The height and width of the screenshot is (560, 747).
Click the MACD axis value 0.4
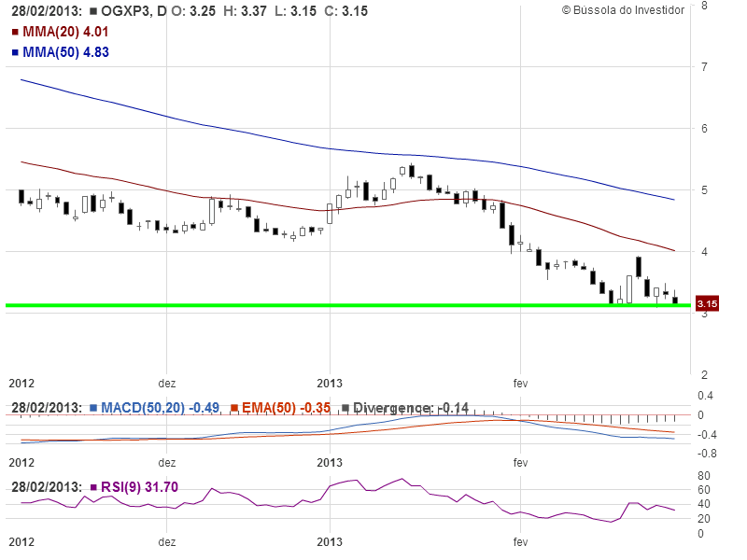(x=706, y=396)
